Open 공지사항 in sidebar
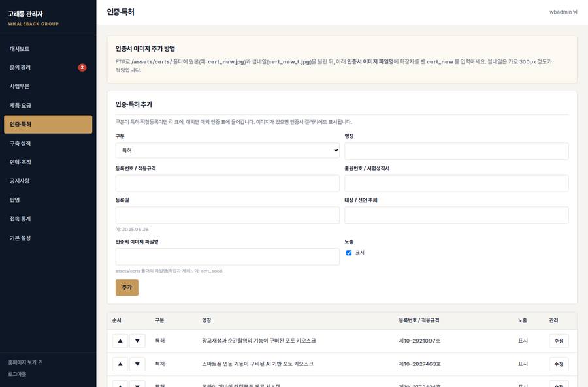Viewport: 588px width, 387px height. [x=48, y=181]
